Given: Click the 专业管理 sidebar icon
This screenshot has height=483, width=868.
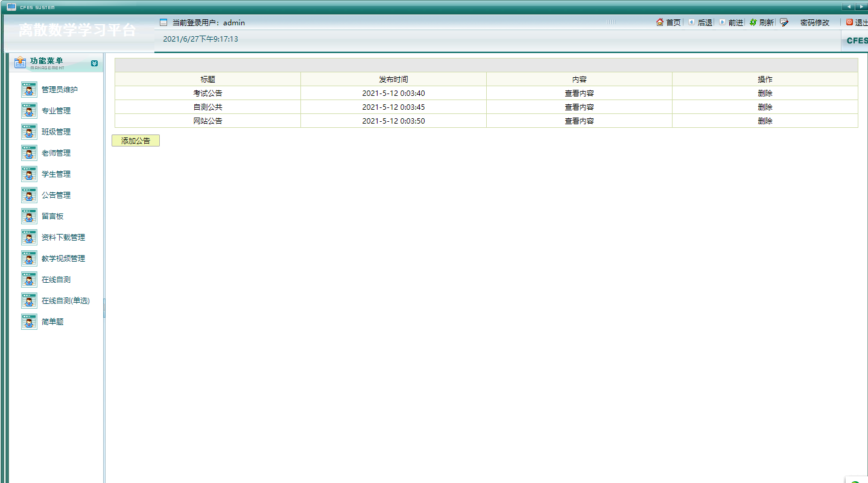Looking at the screenshot, I should pyautogui.click(x=29, y=111).
